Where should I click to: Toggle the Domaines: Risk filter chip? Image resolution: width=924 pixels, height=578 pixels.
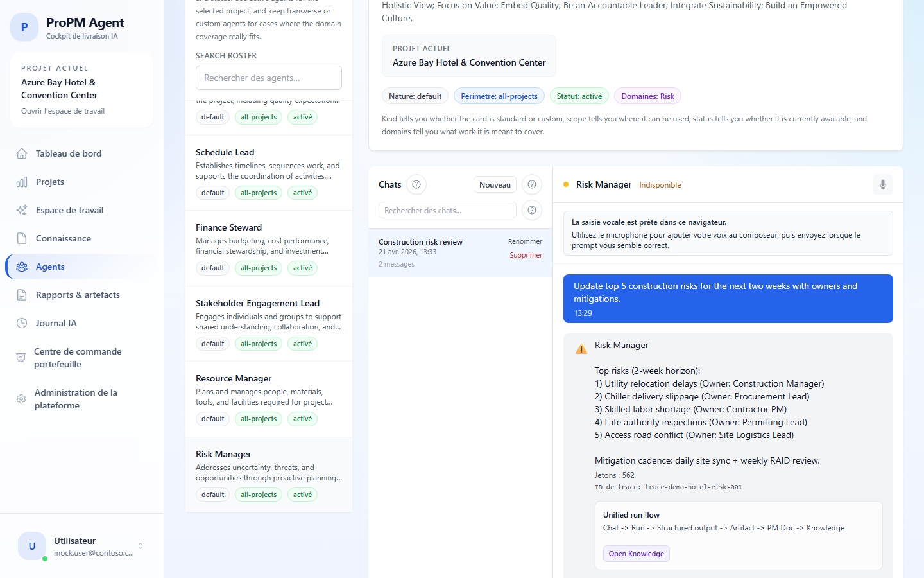(647, 96)
